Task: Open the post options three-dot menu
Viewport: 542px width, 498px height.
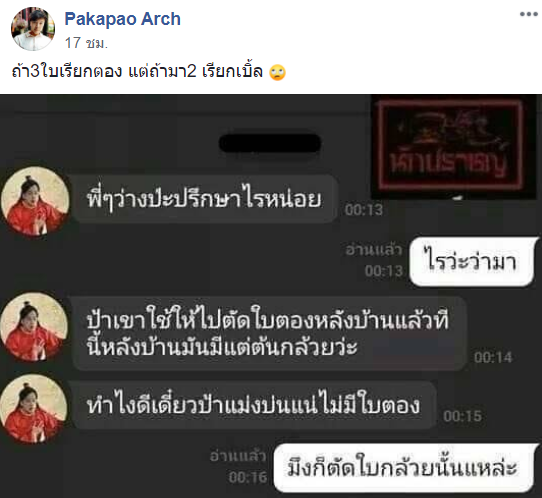Action: click(x=529, y=14)
